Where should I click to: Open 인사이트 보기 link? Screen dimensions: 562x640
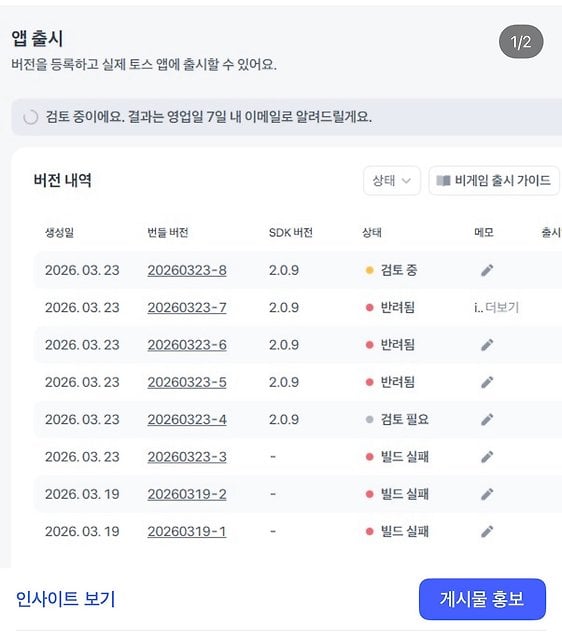point(65,599)
